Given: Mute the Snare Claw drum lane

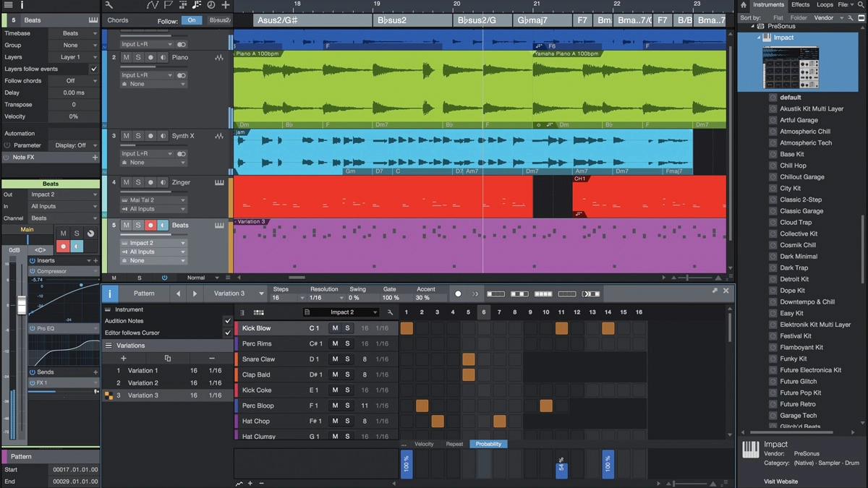Looking at the screenshot, I should click(335, 359).
